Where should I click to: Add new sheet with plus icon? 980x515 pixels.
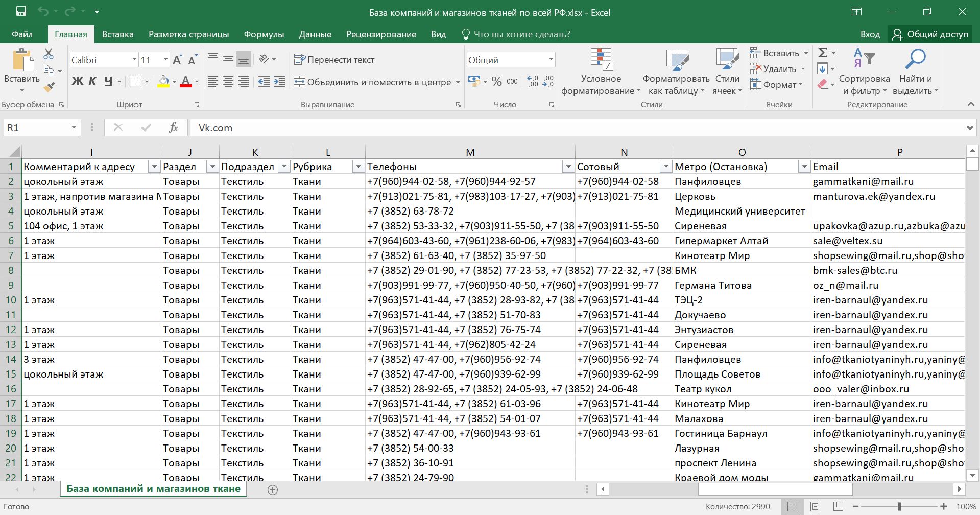[273, 490]
